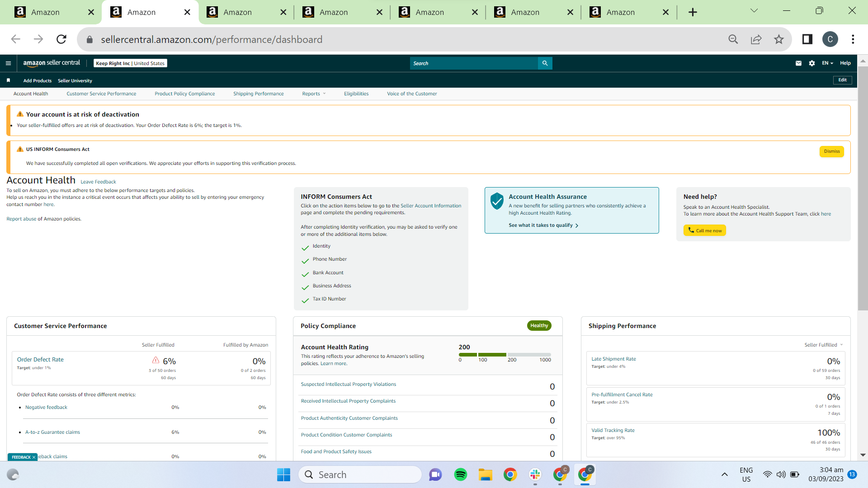Share this page via share icon
The image size is (868, 488).
(x=756, y=39)
